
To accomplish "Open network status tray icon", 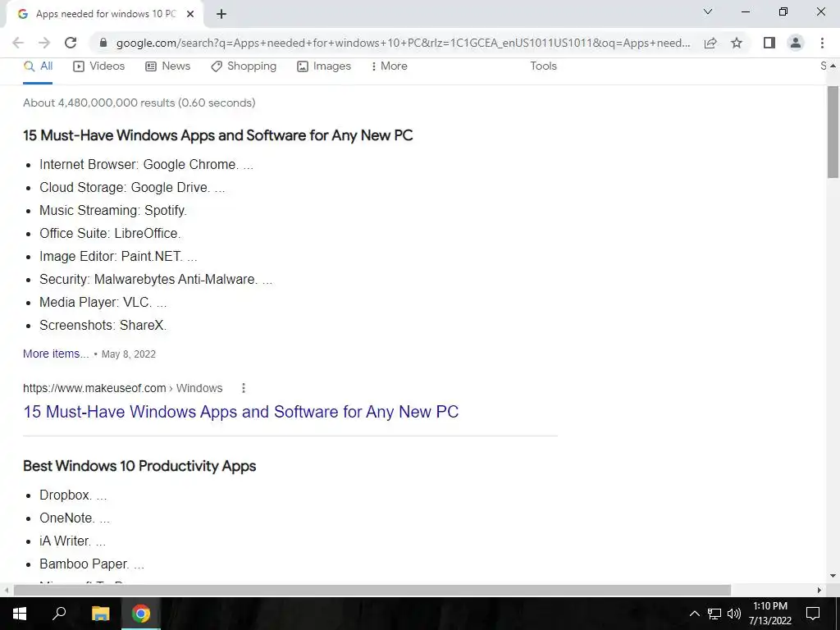I will pos(714,614).
